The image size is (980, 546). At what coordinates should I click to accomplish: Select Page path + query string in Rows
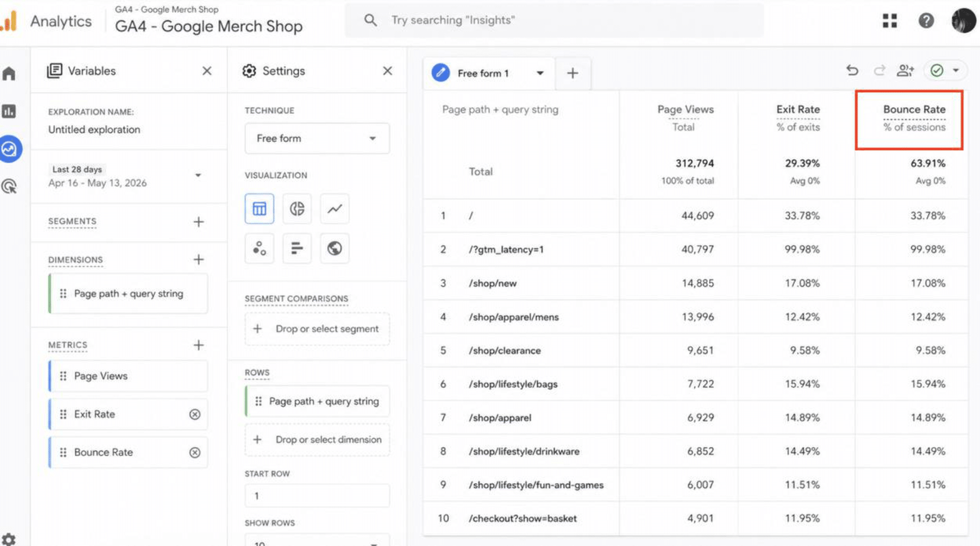click(317, 401)
